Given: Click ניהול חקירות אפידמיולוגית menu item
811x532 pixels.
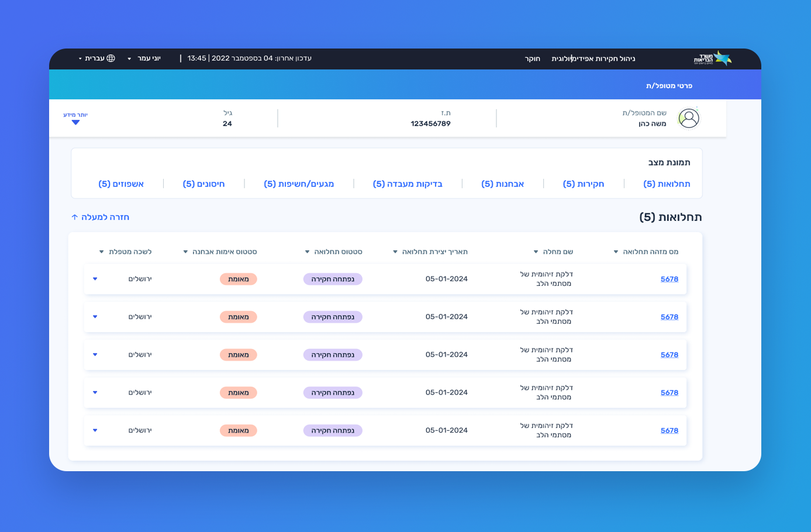Looking at the screenshot, I should tap(593, 58).
